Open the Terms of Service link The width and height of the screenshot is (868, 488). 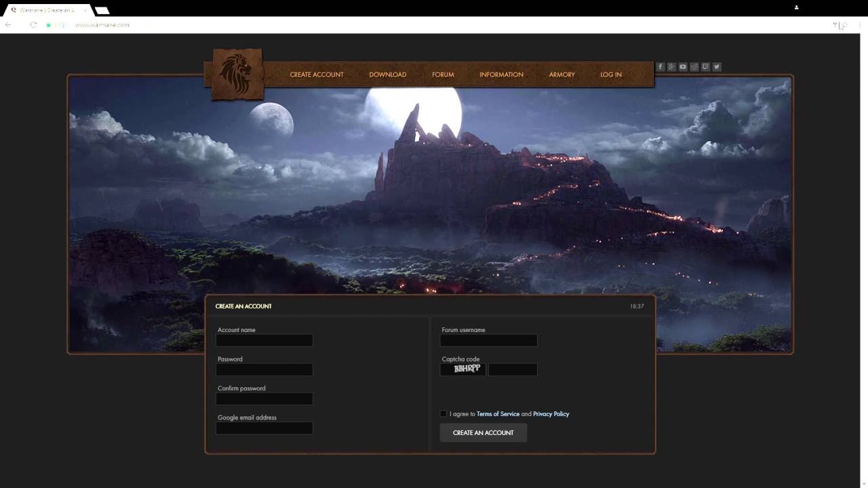pyautogui.click(x=498, y=413)
